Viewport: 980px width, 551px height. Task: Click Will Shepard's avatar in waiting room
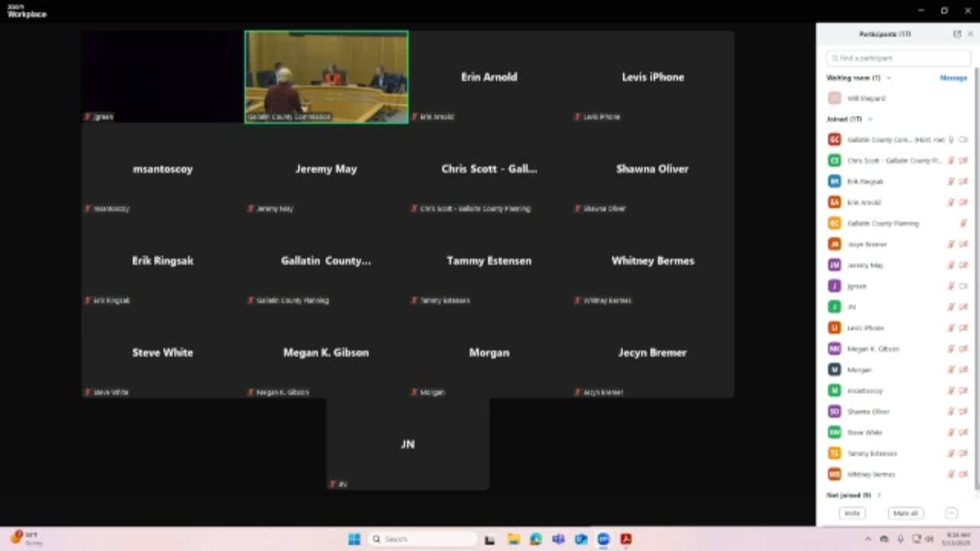pyautogui.click(x=835, y=98)
